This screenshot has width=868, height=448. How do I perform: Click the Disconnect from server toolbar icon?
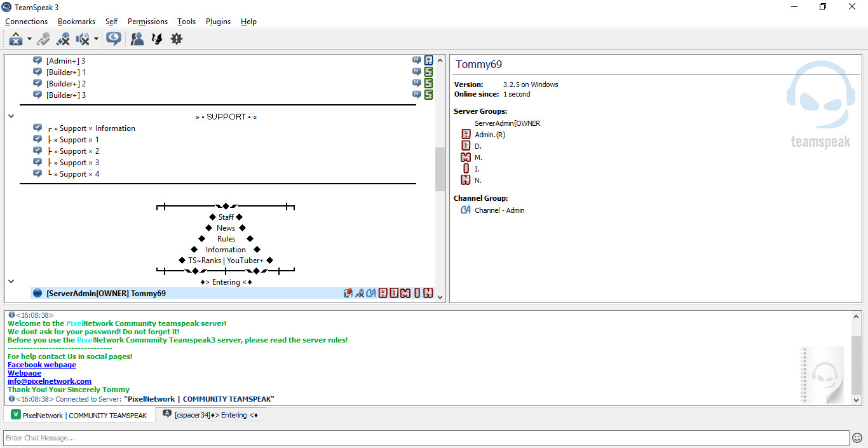click(x=15, y=39)
